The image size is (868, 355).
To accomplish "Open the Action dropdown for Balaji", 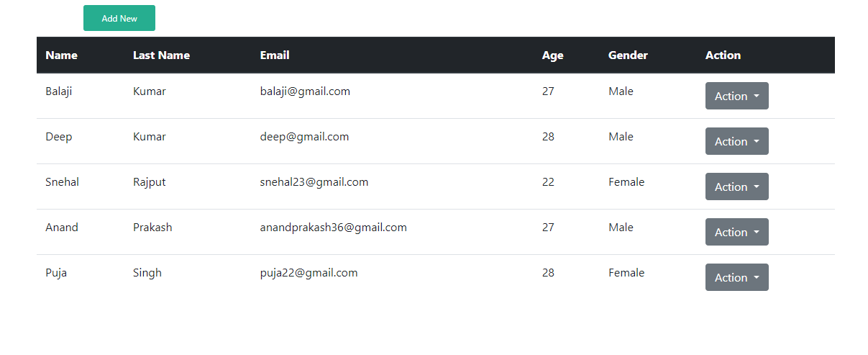I will click(x=737, y=96).
